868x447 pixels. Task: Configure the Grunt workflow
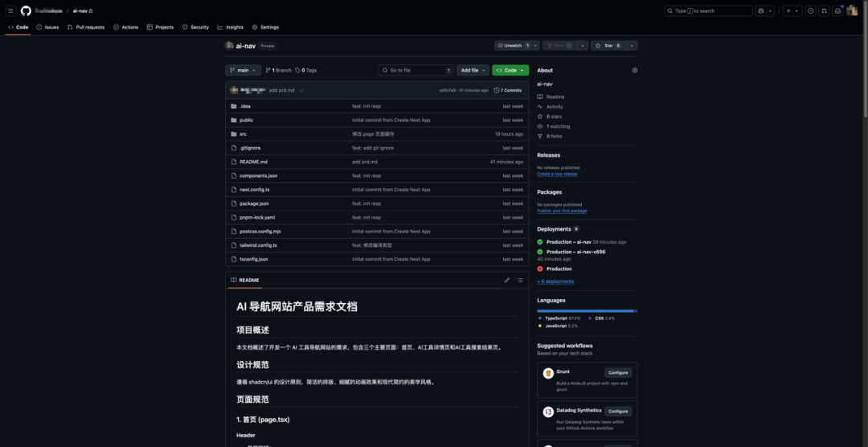coord(618,373)
